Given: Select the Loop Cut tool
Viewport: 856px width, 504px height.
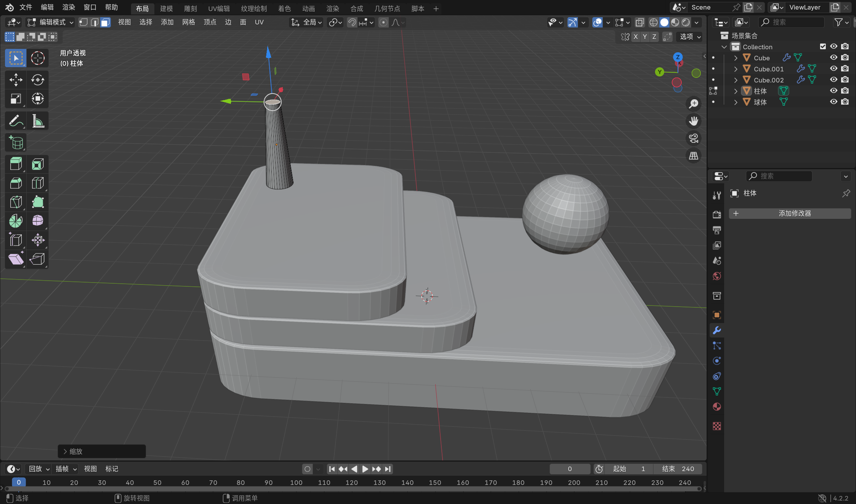Looking at the screenshot, I should [38, 183].
